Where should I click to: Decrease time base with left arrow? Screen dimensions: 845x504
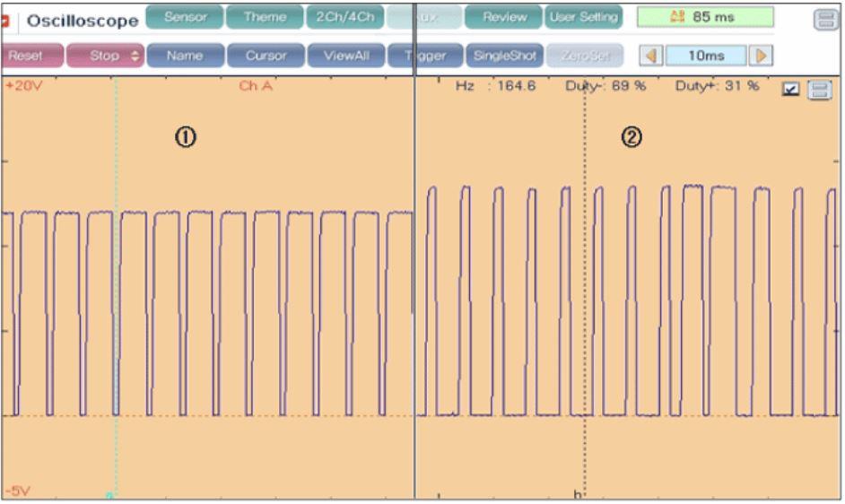652,56
